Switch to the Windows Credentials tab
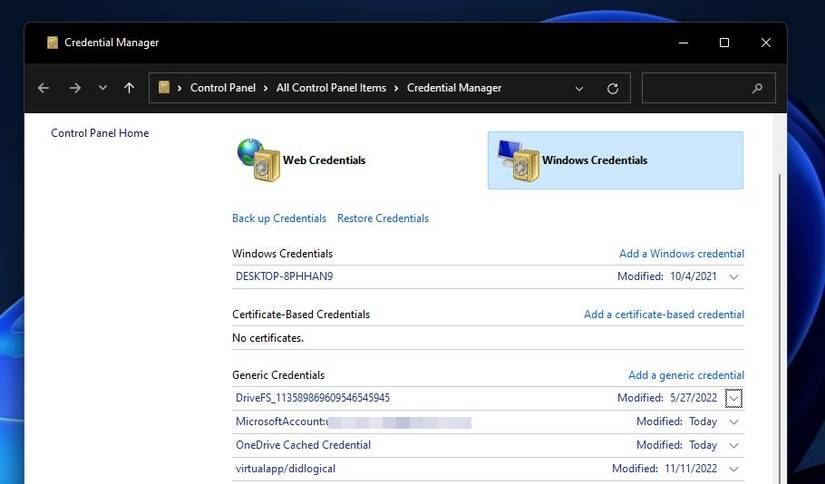The image size is (825, 484). click(x=616, y=160)
